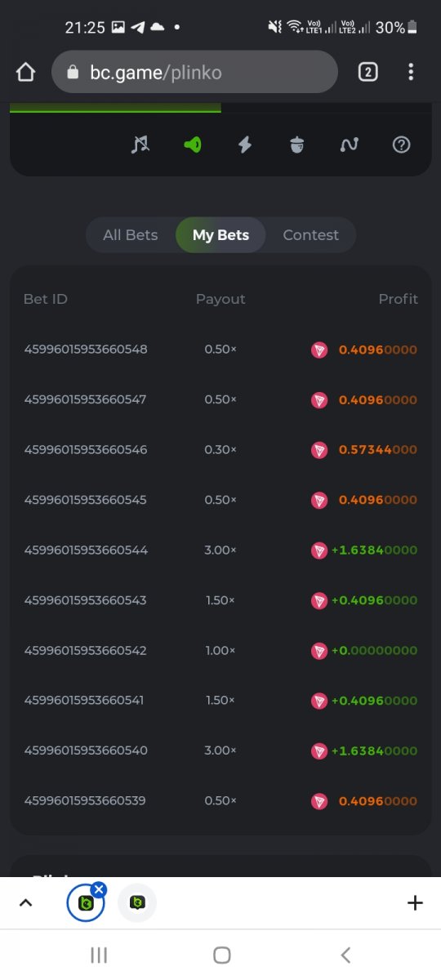Open bet ID ending in 544
Viewport: 441px width, 980px height.
pos(86,550)
